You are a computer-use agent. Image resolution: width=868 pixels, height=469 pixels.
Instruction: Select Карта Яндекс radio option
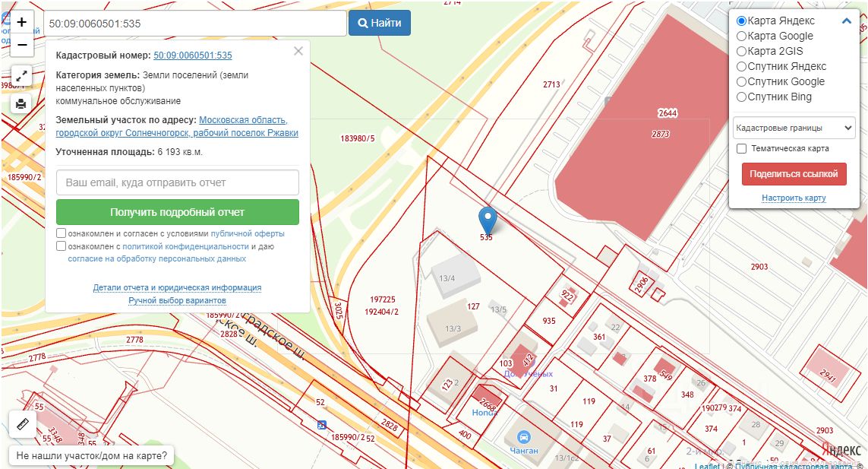(x=741, y=21)
